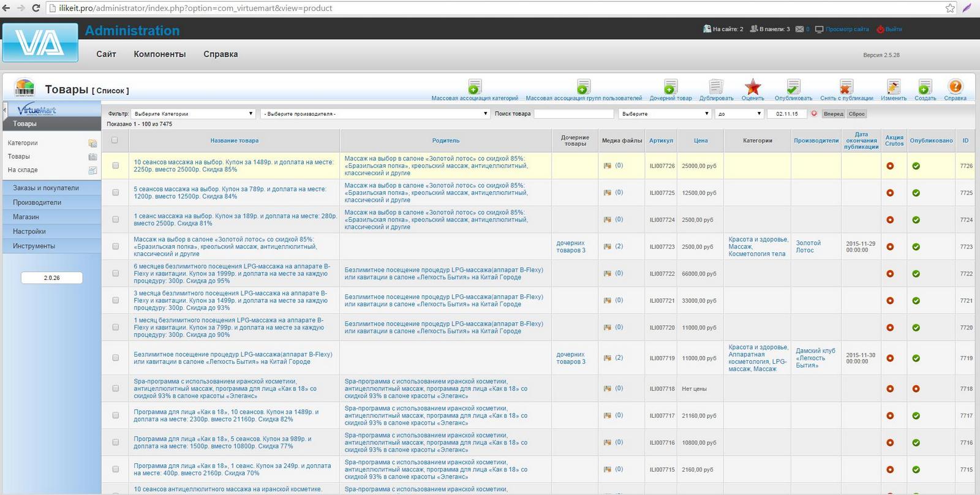
Task: Click the mass category association toolbar icon
Action: (x=475, y=86)
